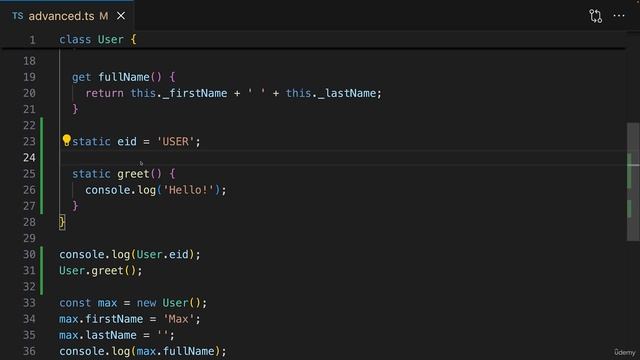Viewport: 640px width, 360px height.
Task: Open the More Actions ellipsis menu
Action: point(619,16)
